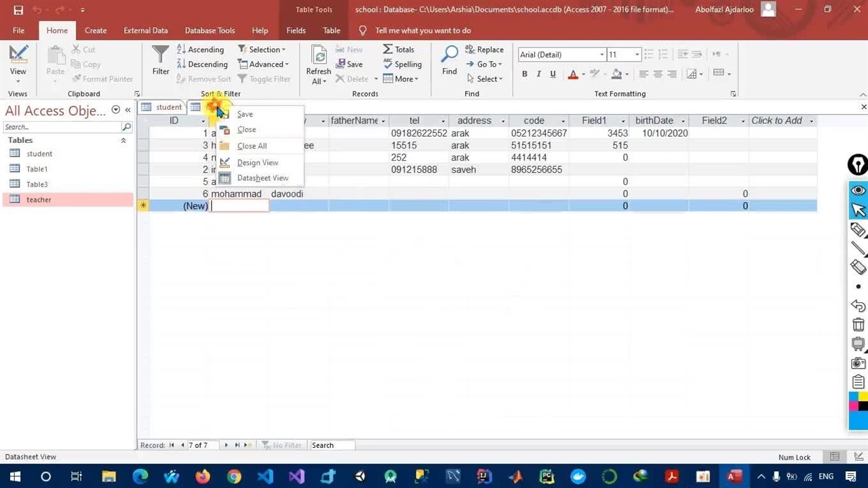Click the font color button
Image resolution: width=868 pixels, height=488 pixels.
(573, 74)
